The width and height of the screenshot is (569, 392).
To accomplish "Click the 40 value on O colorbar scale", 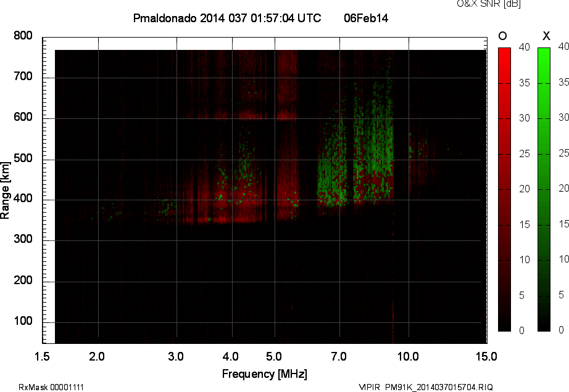I will pos(525,47).
